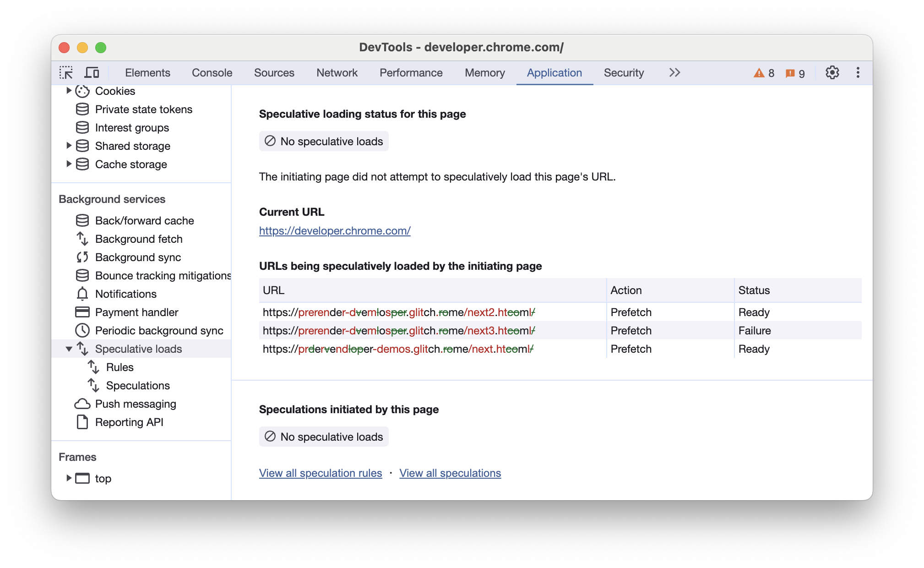924x568 pixels.
Task: Switch to the Network tab
Action: click(337, 73)
